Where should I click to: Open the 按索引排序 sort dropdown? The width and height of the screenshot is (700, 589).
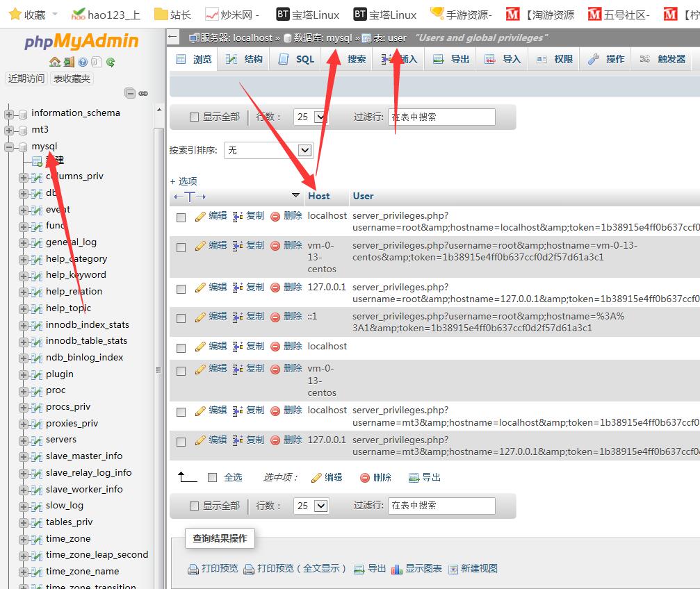268,150
